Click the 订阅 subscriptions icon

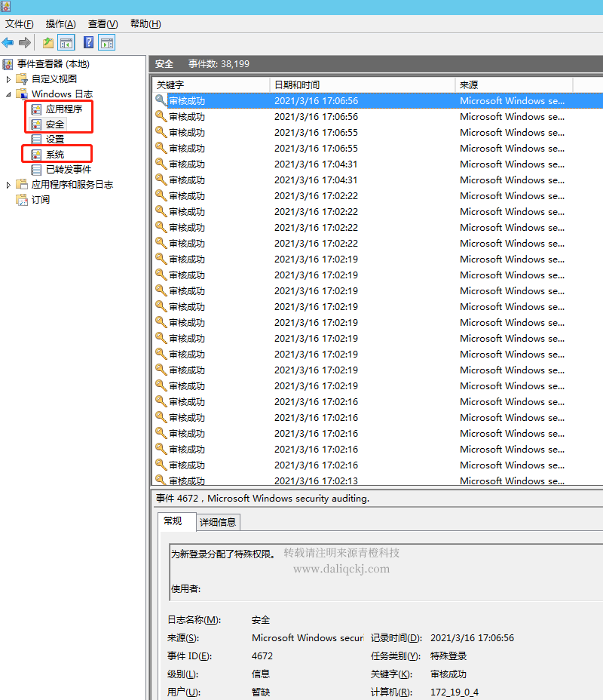pyautogui.click(x=22, y=200)
